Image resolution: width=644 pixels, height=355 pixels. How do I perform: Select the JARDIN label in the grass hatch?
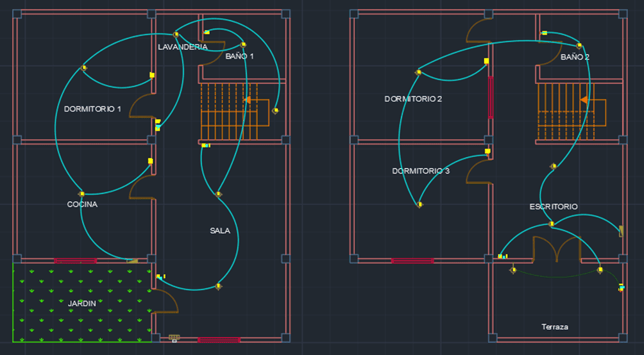point(82,303)
